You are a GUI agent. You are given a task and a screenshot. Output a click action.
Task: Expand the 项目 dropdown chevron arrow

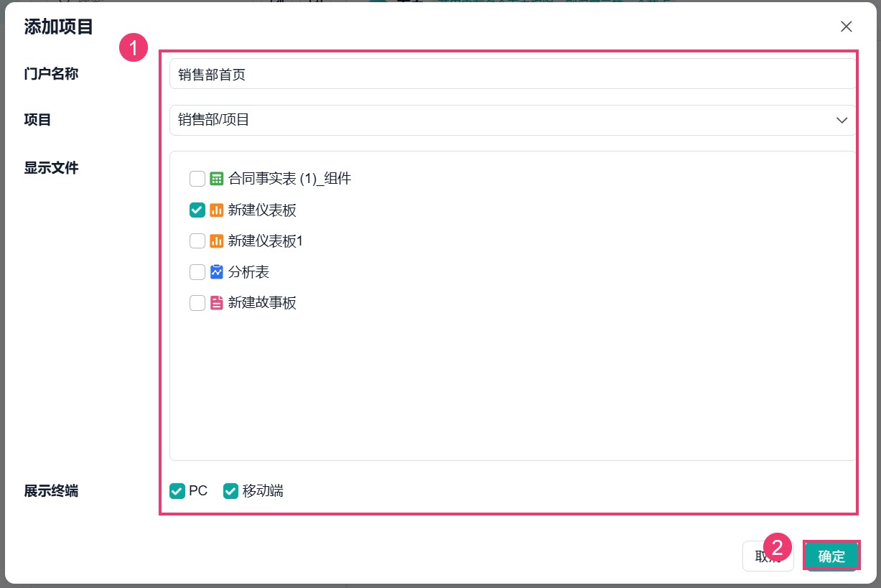coord(842,120)
